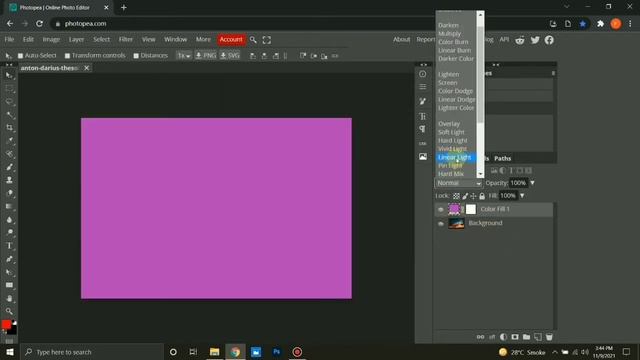Toggle lock image pixels brush icon
Viewport: 640px width, 360px height.
coord(465,196)
